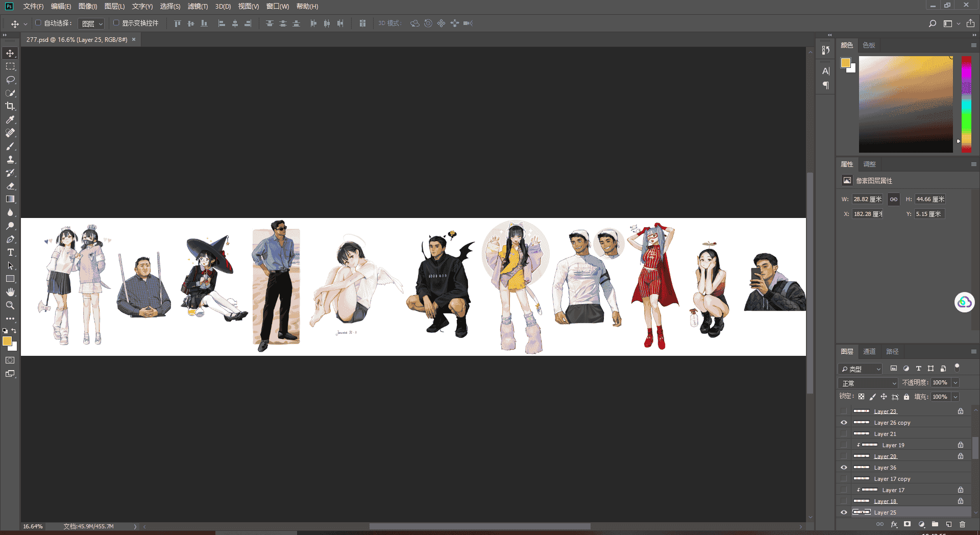Switch to the Swatches tab
Viewport: 980px width, 535px height.
(869, 45)
